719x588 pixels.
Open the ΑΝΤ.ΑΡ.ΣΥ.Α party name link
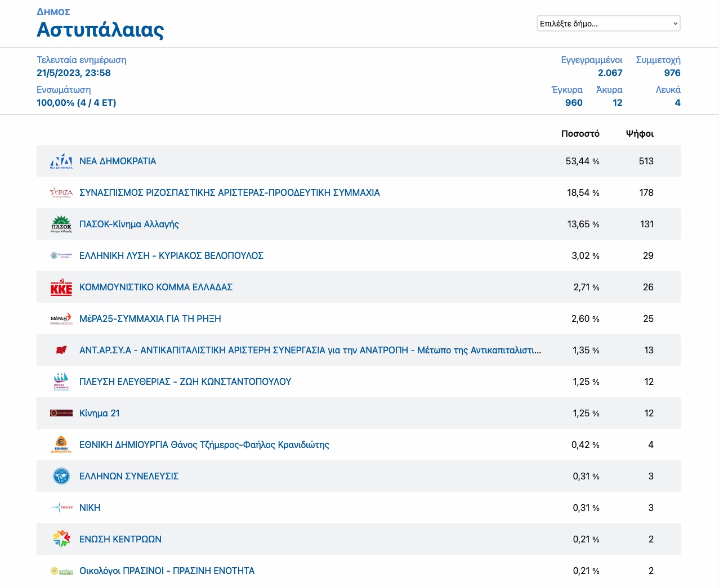click(x=310, y=350)
